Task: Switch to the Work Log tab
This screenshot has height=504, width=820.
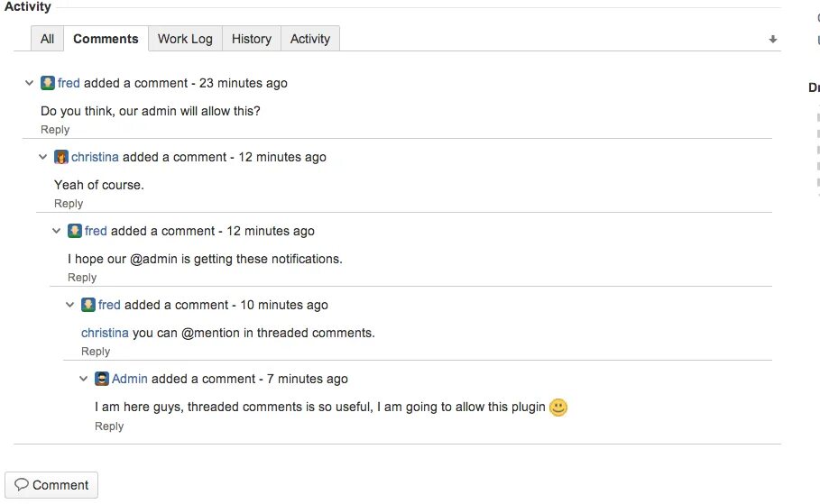Action: pos(185,39)
